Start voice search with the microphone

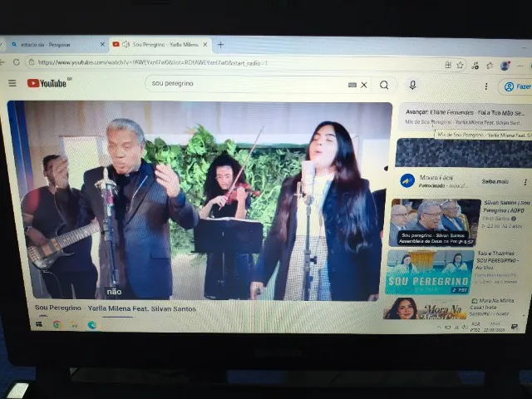coord(412,85)
